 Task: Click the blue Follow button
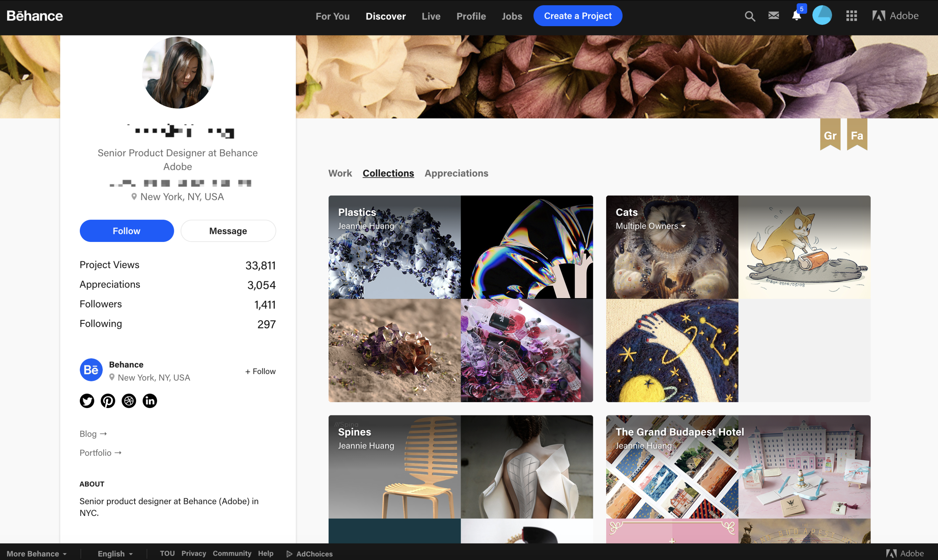127,231
